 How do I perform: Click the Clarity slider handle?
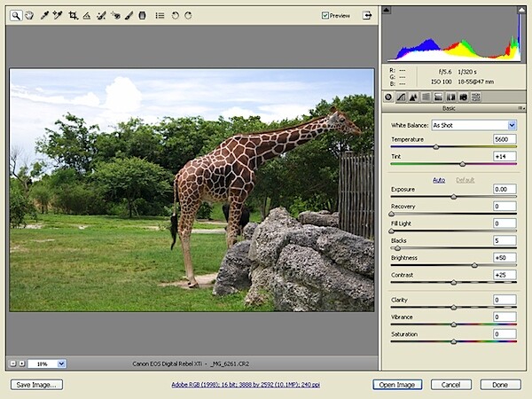coord(454,308)
